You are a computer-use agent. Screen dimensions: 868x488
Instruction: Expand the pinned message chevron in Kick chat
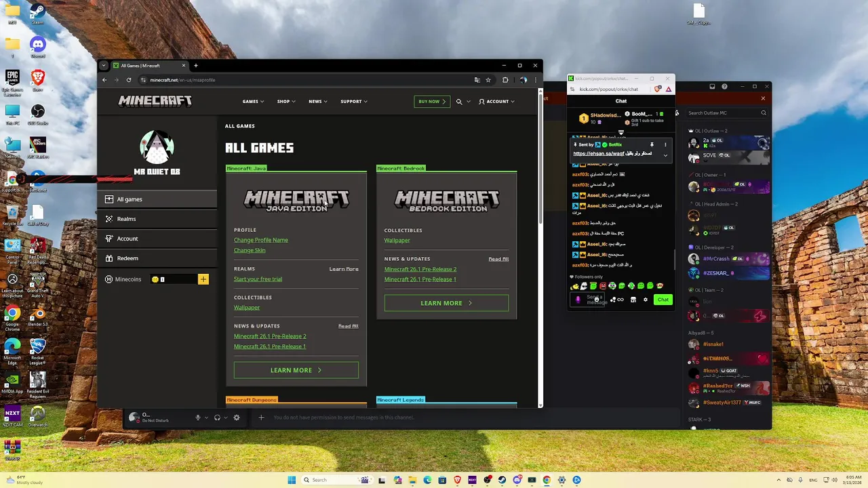coord(665,155)
